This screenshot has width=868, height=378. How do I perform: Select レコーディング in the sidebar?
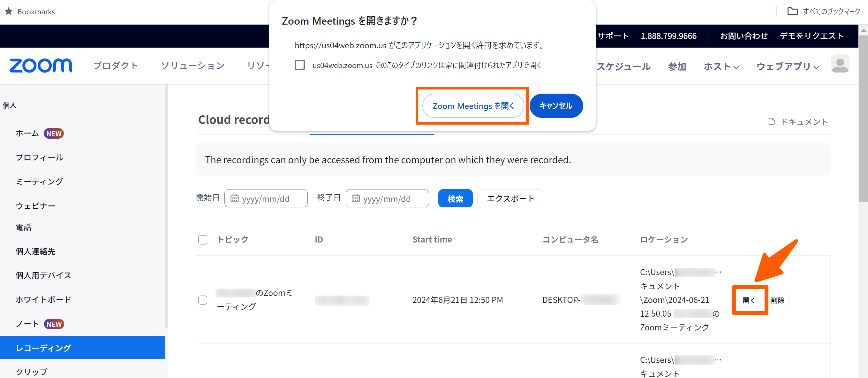click(x=43, y=348)
